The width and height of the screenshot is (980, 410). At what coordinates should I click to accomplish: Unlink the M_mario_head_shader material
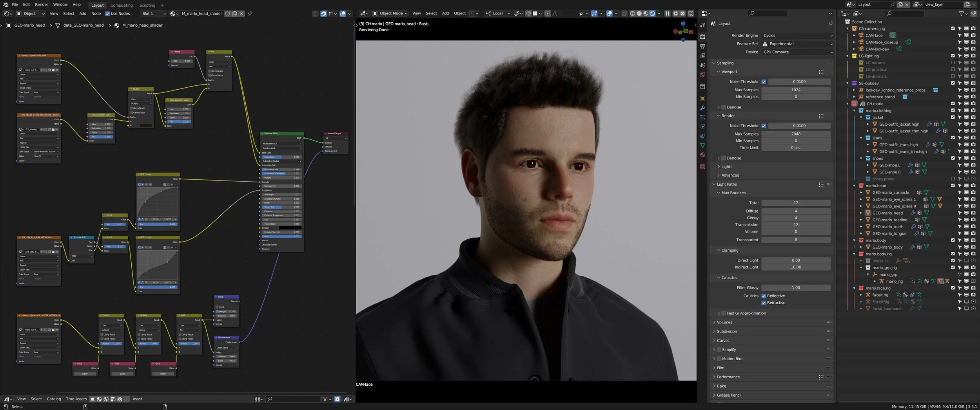click(241, 14)
